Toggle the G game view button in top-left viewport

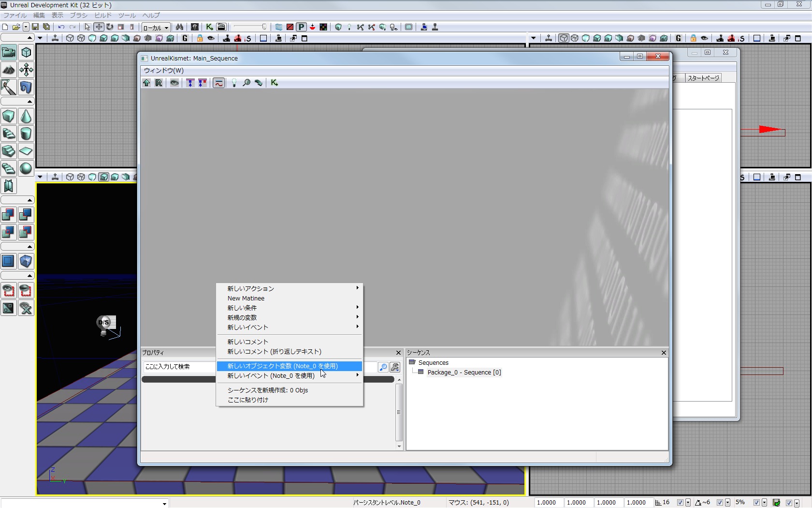pos(185,38)
